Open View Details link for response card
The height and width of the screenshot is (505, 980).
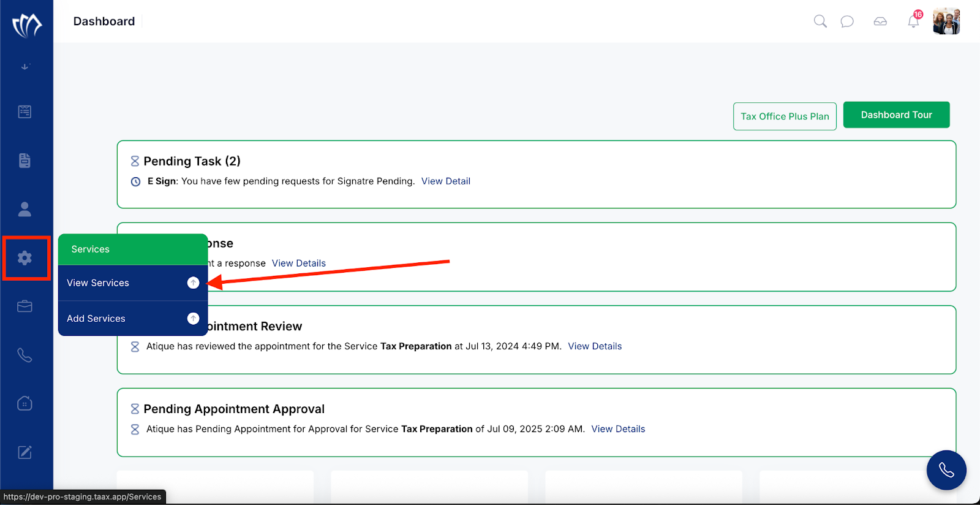tap(299, 264)
